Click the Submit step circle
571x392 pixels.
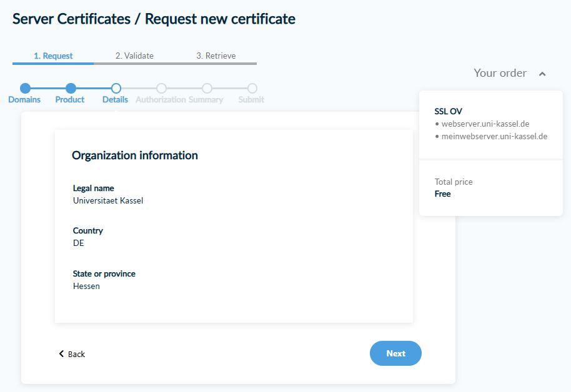252,89
